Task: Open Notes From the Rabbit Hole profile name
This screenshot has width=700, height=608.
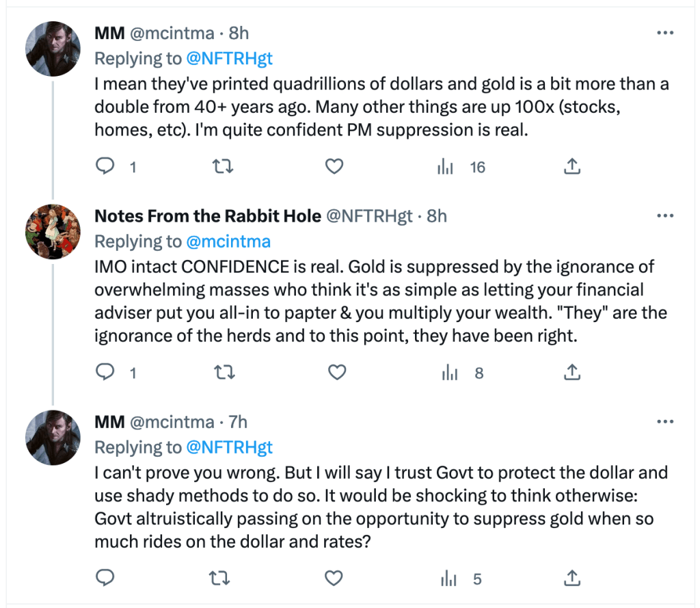Action: click(208, 216)
